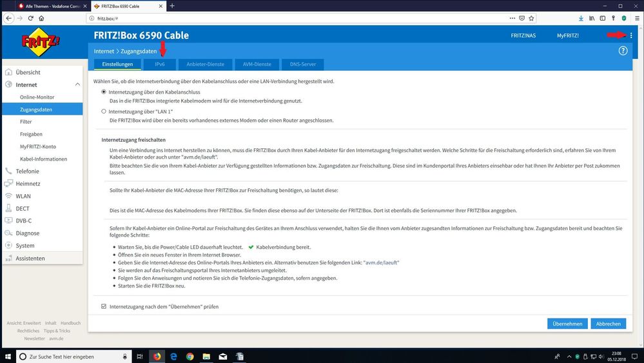The height and width of the screenshot is (363, 644).
Task: Open the help question mark icon
Action: pyautogui.click(x=623, y=51)
